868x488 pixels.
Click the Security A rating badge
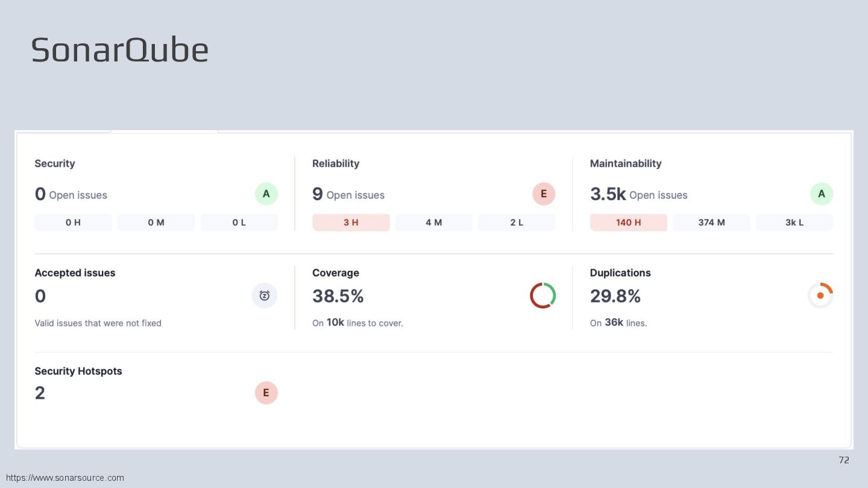(266, 194)
